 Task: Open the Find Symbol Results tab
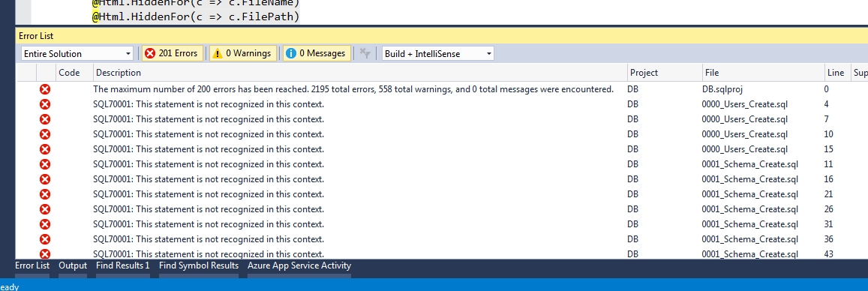tap(199, 265)
